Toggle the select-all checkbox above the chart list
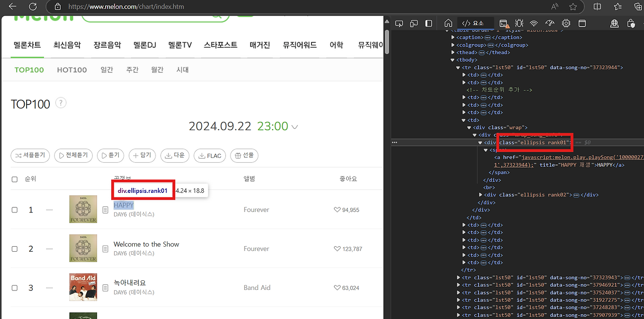 coord(15,178)
